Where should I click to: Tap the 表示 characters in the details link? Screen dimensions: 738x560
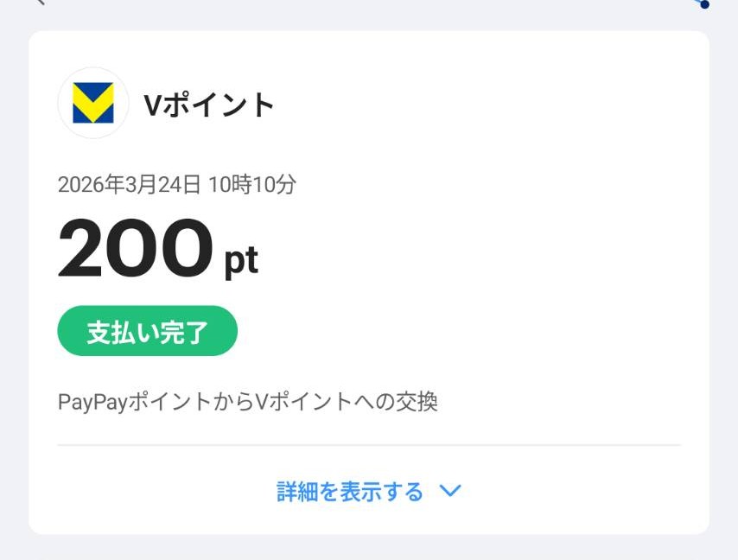tap(363, 492)
